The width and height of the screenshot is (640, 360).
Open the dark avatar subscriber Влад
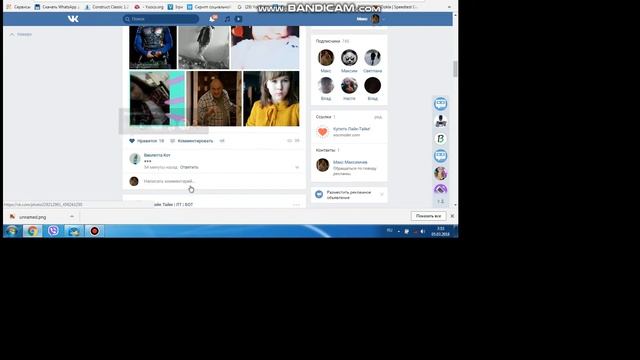[372, 85]
